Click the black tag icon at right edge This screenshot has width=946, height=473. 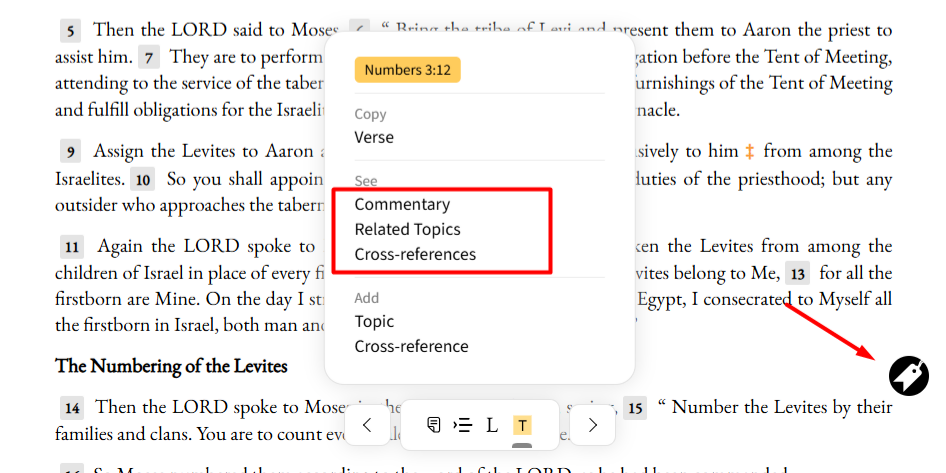[x=909, y=376]
